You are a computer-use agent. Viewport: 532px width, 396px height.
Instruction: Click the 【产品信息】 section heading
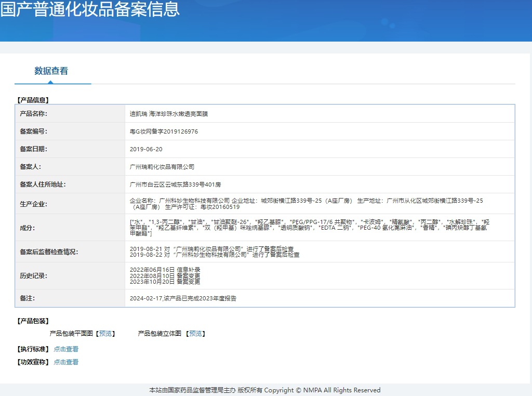[33, 100]
